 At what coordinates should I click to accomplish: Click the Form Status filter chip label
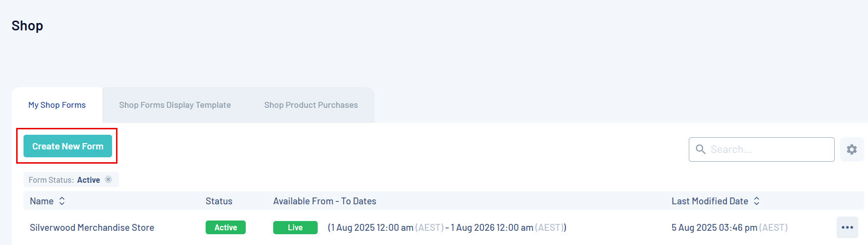[x=64, y=180]
